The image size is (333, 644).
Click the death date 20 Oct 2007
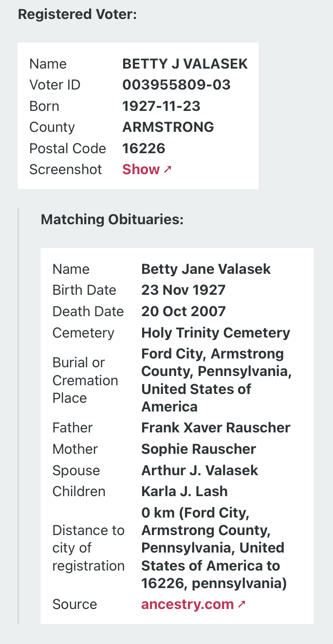tap(184, 311)
